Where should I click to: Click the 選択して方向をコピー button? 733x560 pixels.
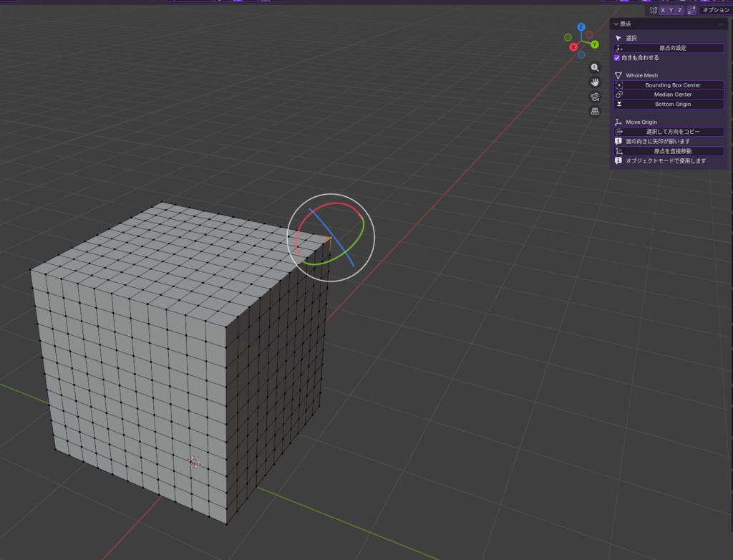[669, 132]
